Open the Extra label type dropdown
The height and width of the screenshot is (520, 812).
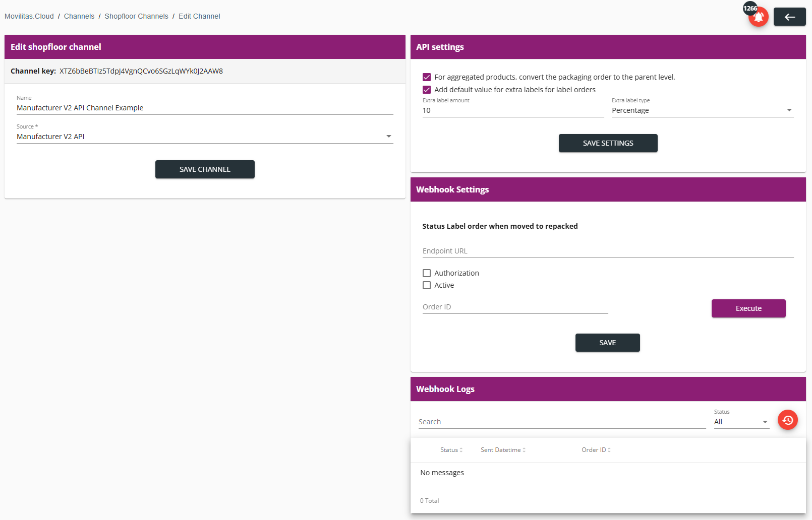[x=703, y=110]
